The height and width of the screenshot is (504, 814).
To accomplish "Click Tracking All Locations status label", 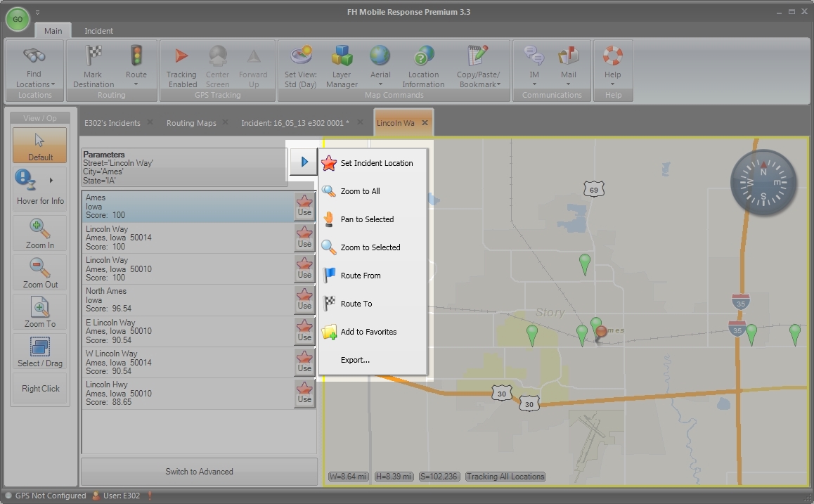I will coord(505,477).
